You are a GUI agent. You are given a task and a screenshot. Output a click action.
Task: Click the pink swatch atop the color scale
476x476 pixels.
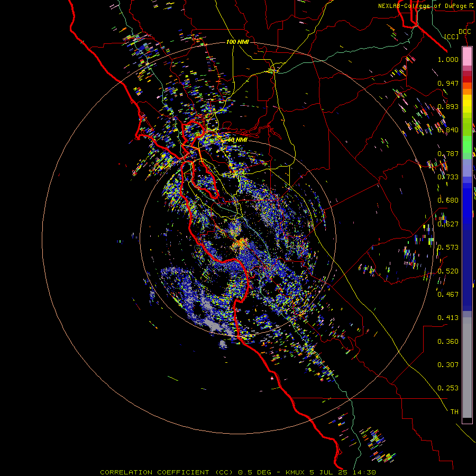coord(467,56)
